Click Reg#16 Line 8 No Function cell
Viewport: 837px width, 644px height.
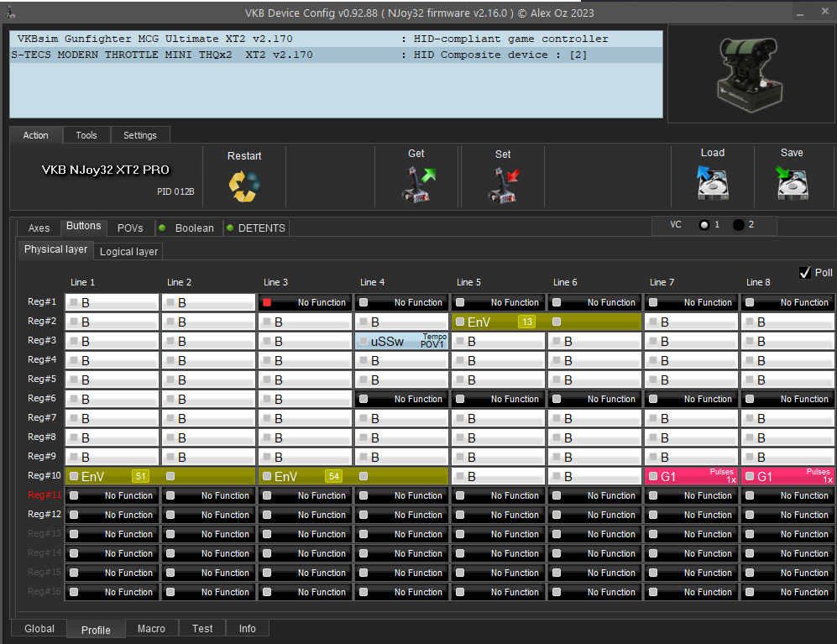(788, 592)
